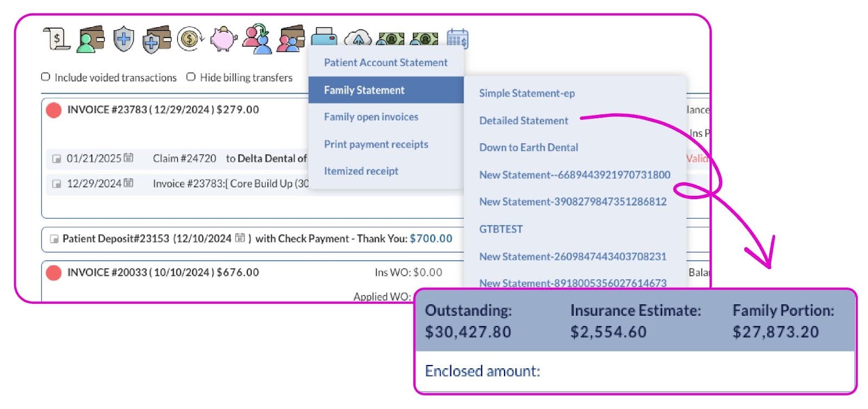Toggle Hide billing transfers checkbox

(x=191, y=77)
